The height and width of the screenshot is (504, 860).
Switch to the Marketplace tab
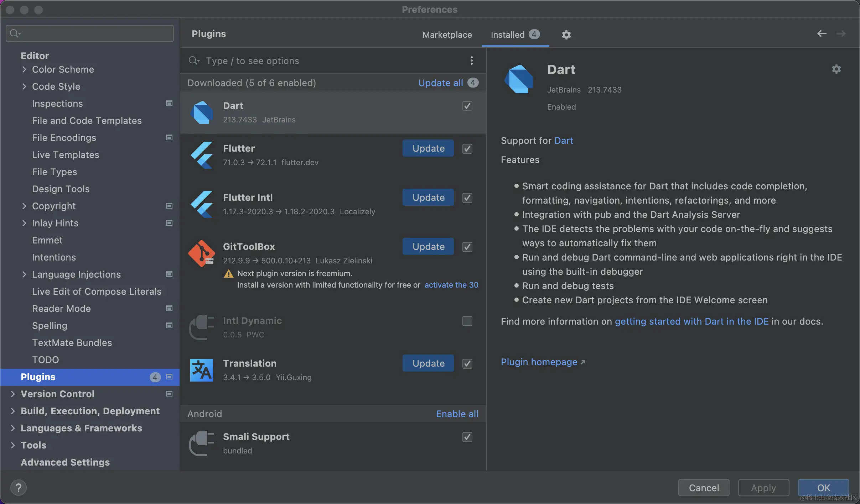[x=447, y=35]
